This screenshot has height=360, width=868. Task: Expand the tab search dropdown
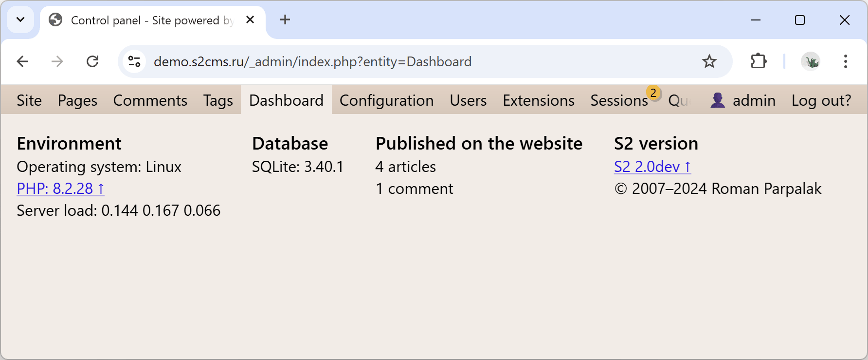pyautogui.click(x=20, y=19)
